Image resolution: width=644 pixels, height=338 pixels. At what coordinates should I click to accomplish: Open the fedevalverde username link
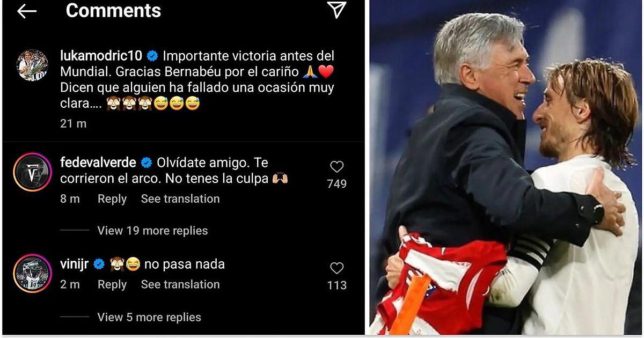click(x=99, y=163)
